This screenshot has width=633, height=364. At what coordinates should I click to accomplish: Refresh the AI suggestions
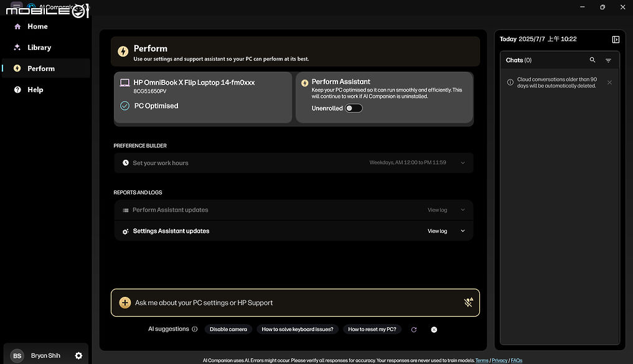tap(414, 330)
